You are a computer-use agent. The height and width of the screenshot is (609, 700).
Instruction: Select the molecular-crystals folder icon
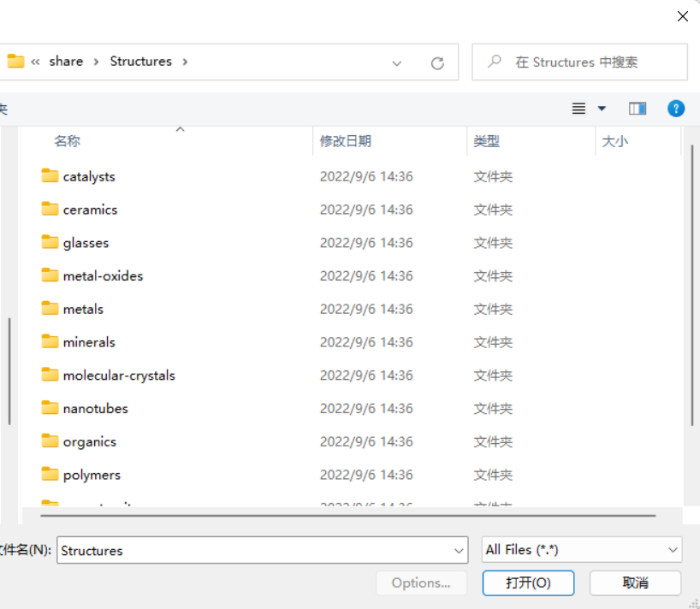pyautogui.click(x=50, y=374)
